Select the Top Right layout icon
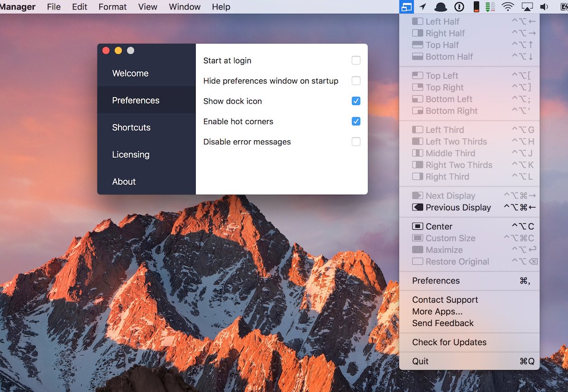 coord(418,87)
